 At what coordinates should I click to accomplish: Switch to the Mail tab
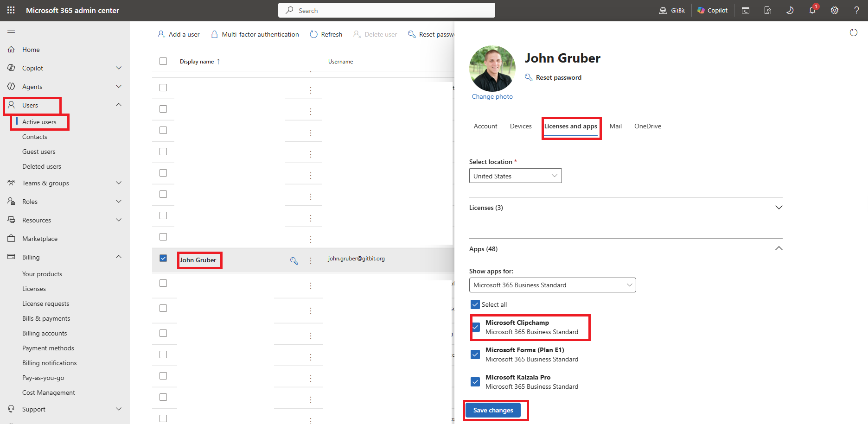(616, 126)
